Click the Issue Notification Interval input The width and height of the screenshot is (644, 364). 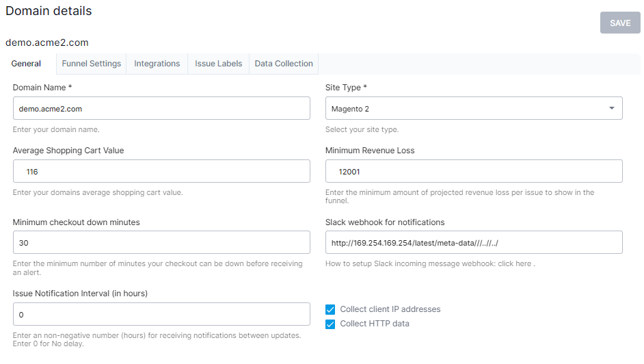pos(161,315)
